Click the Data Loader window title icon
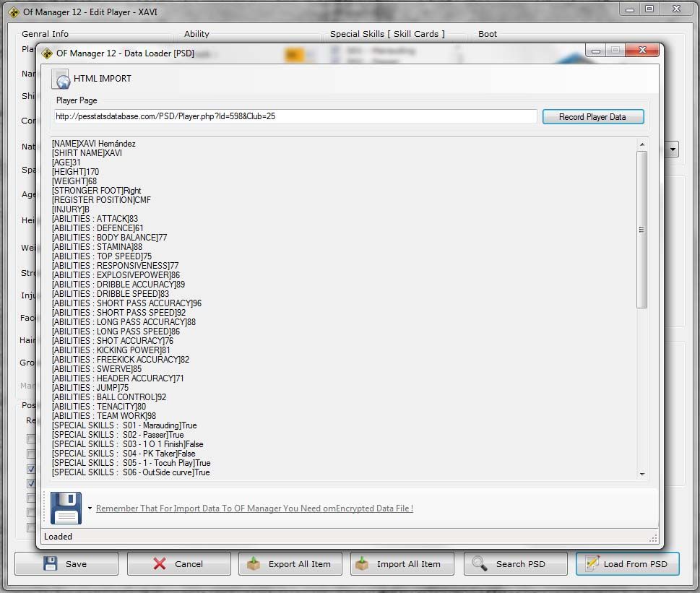 [x=47, y=53]
